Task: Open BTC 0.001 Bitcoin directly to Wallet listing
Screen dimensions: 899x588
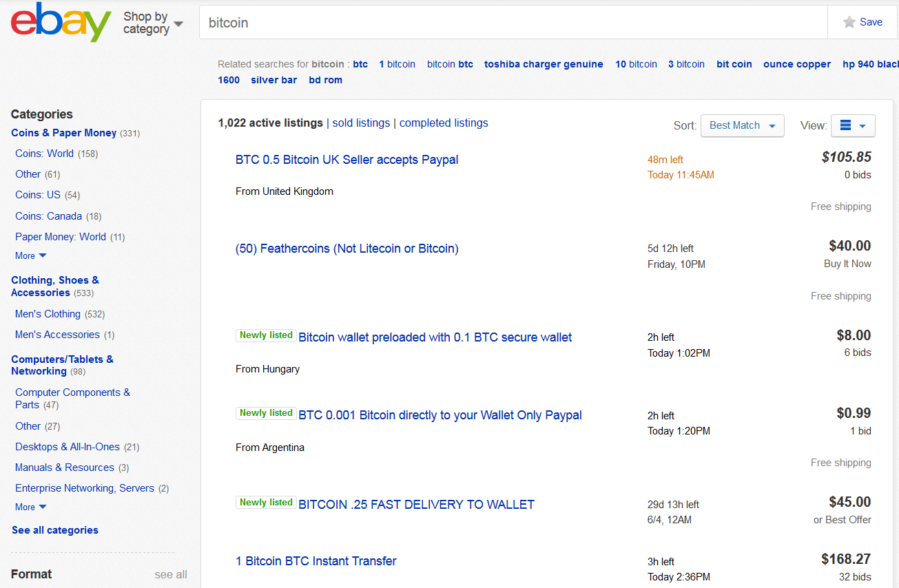Action: click(440, 415)
